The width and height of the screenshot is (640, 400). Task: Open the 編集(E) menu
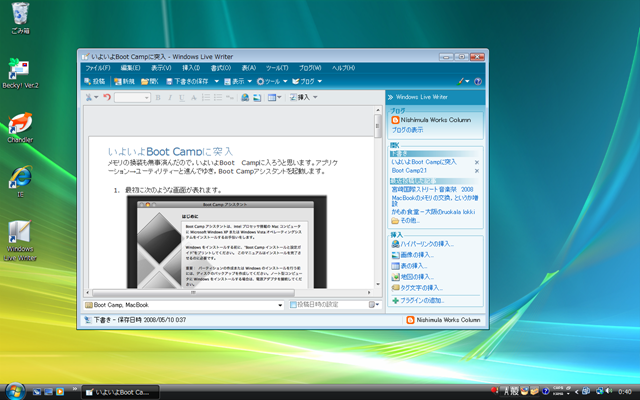131,68
